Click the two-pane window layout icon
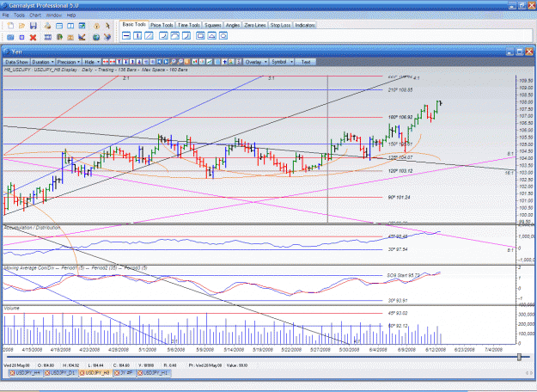This screenshot has height=392, width=537. (70, 26)
